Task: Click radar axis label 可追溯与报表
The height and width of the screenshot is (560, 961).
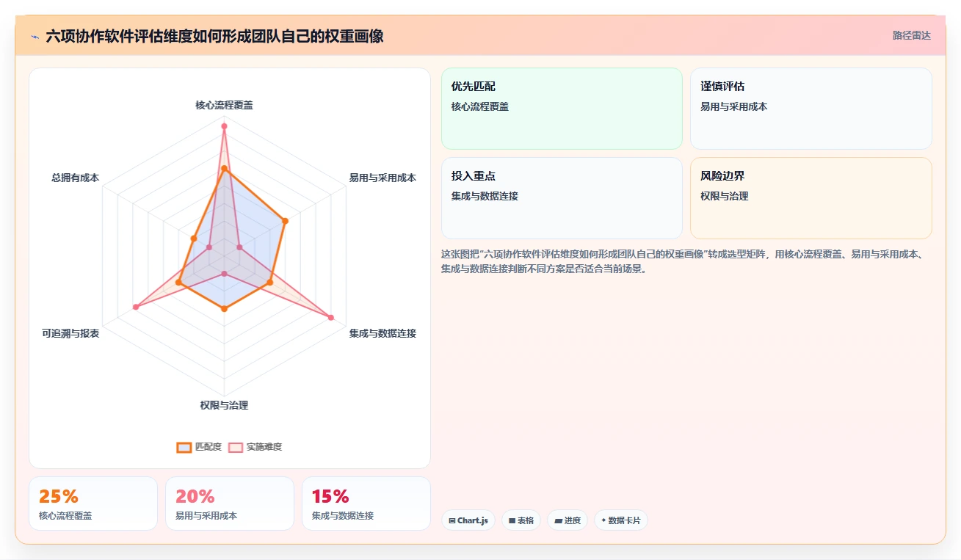Action: click(70, 333)
